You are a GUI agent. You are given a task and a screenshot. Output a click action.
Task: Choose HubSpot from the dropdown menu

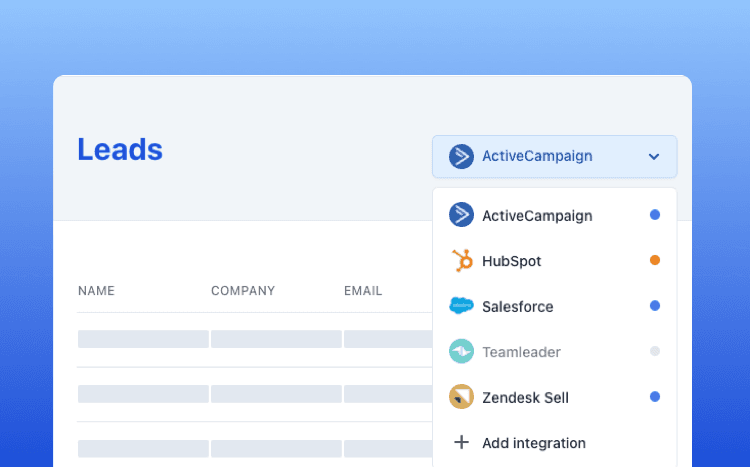click(x=511, y=261)
